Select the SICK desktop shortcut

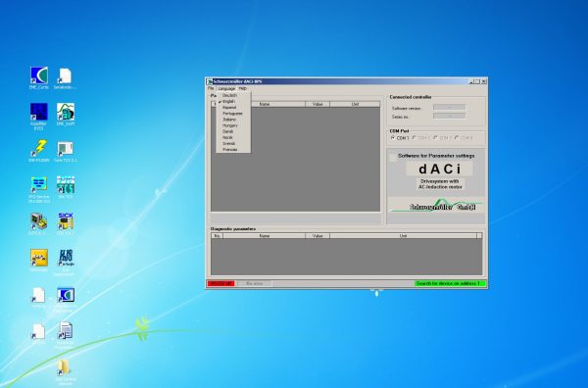[x=66, y=221]
